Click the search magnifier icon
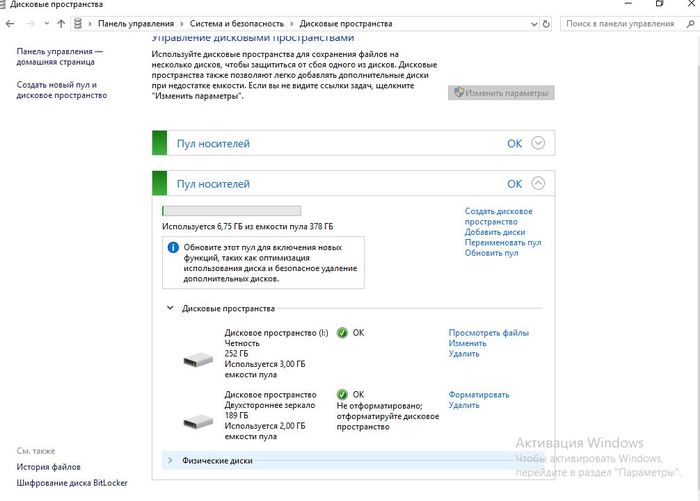 coord(691,24)
